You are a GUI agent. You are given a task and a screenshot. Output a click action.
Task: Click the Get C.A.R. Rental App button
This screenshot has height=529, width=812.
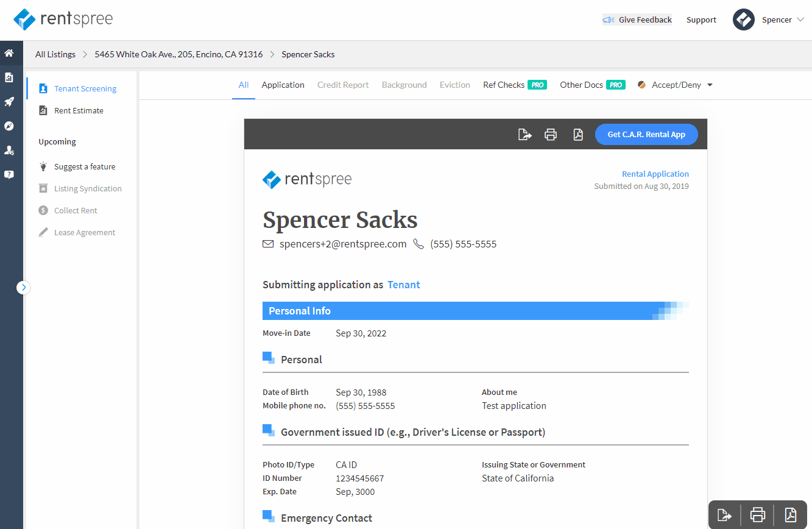click(x=646, y=135)
